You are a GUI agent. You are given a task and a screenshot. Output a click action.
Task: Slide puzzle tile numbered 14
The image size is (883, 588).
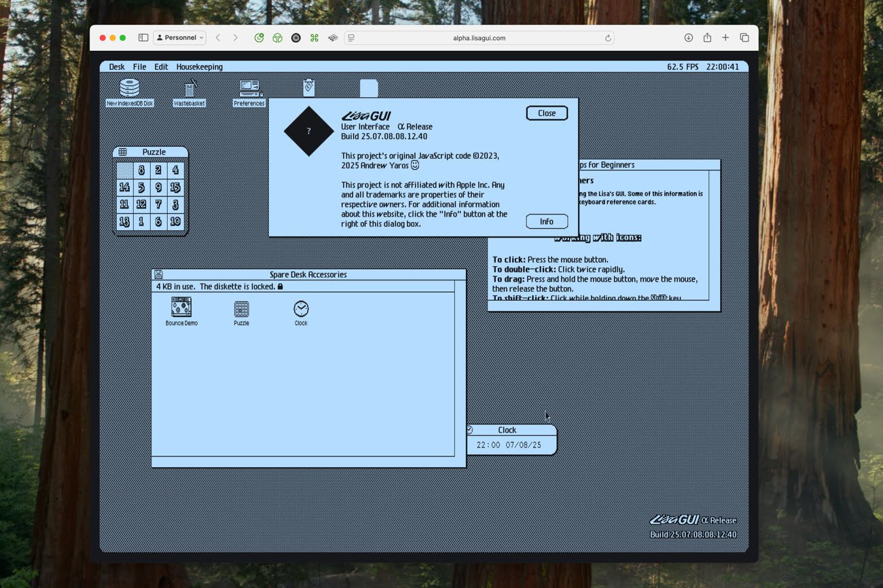point(124,187)
